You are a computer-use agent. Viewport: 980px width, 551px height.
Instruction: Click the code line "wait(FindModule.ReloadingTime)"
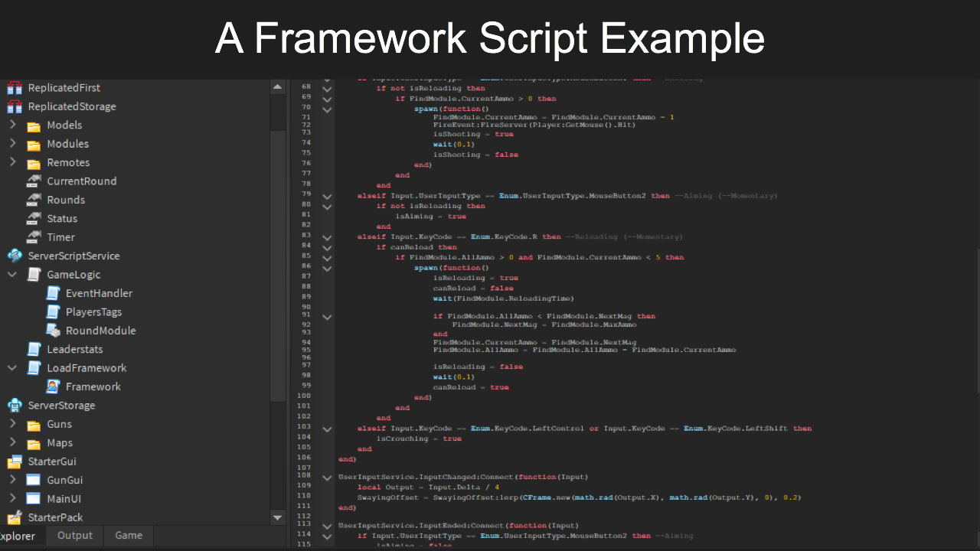[503, 298]
